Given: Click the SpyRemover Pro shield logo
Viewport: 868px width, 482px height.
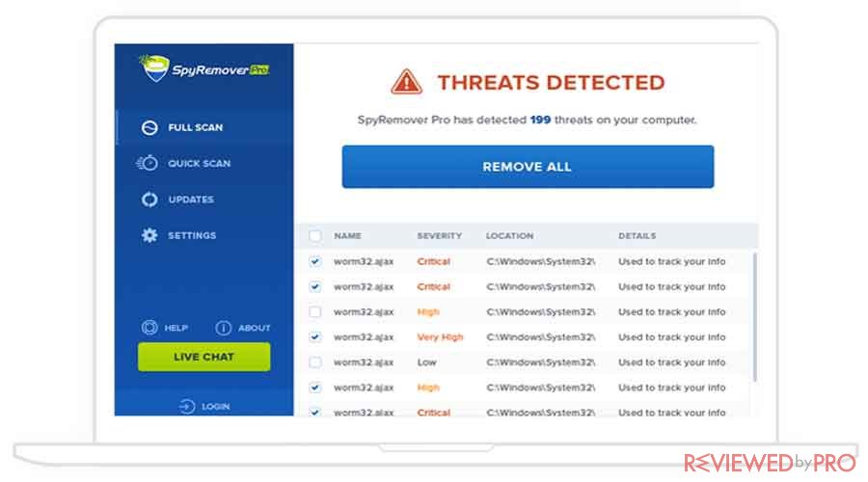Looking at the screenshot, I should 154,68.
